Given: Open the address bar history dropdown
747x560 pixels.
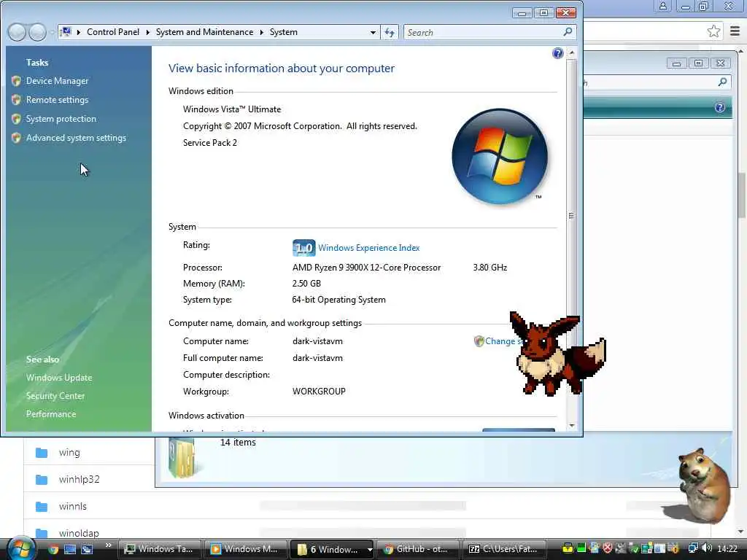Looking at the screenshot, I should (x=373, y=32).
